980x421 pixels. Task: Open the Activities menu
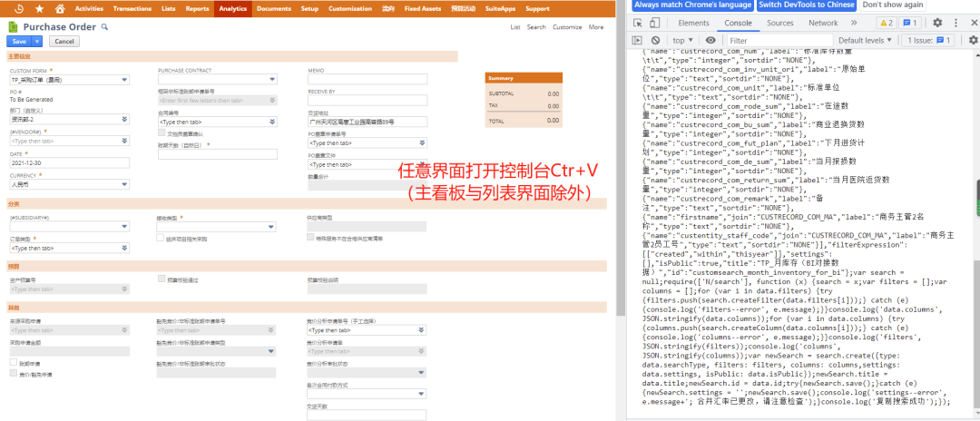(89, 9)
